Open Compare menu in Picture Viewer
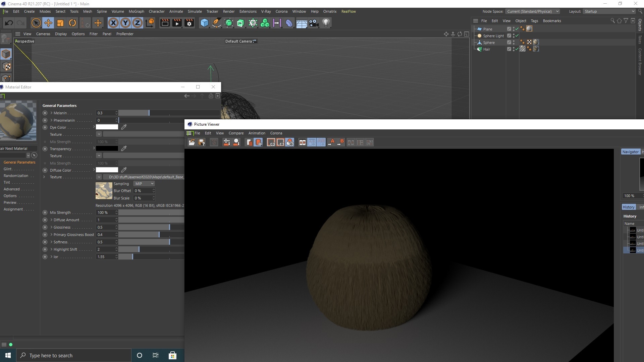Viewport: 644px width, 362px height. (x=236, y=133)
